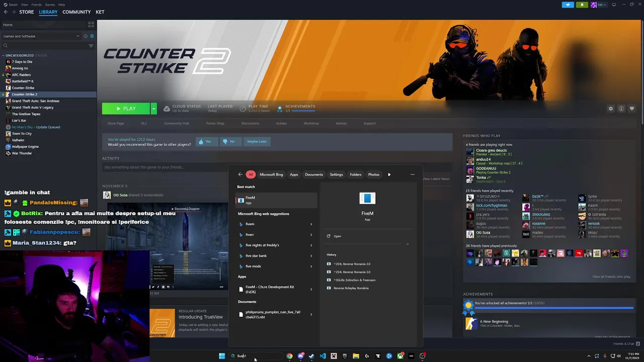Click Open under FiveM app

pos(337,236)
